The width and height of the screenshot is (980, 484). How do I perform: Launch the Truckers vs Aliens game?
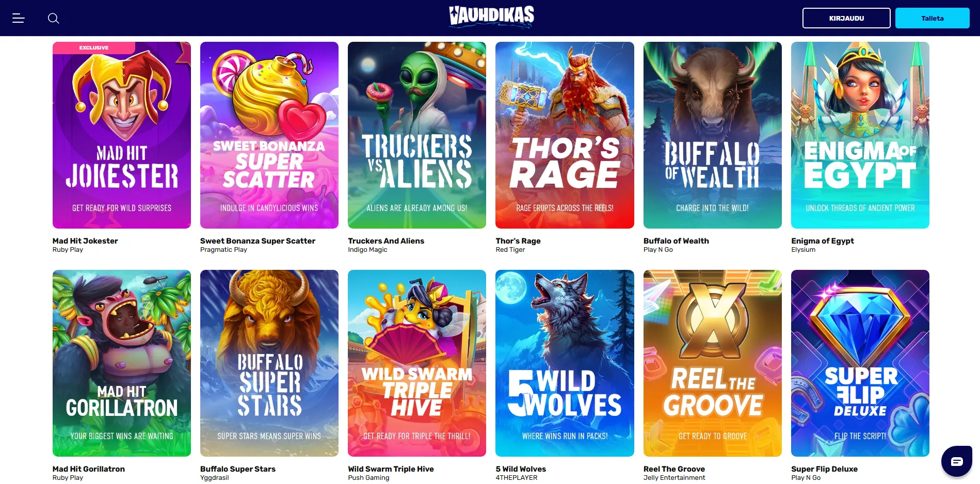coord(417,135)
